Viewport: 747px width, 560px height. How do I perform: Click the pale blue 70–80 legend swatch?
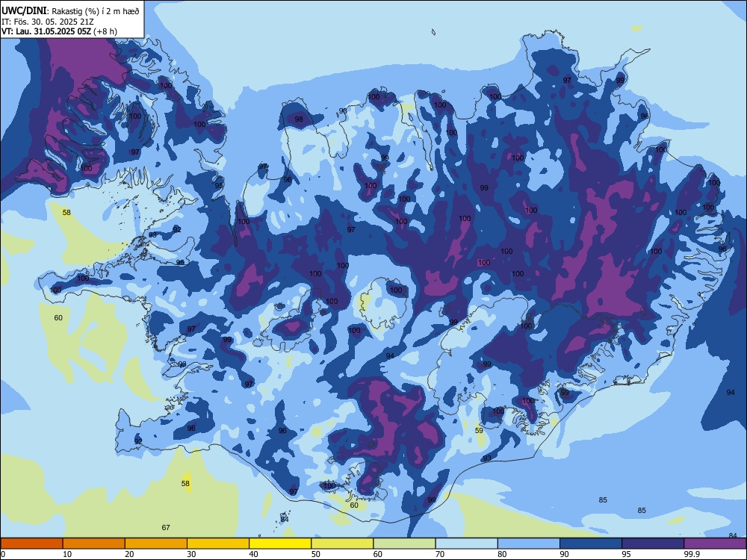pos(466,544)
